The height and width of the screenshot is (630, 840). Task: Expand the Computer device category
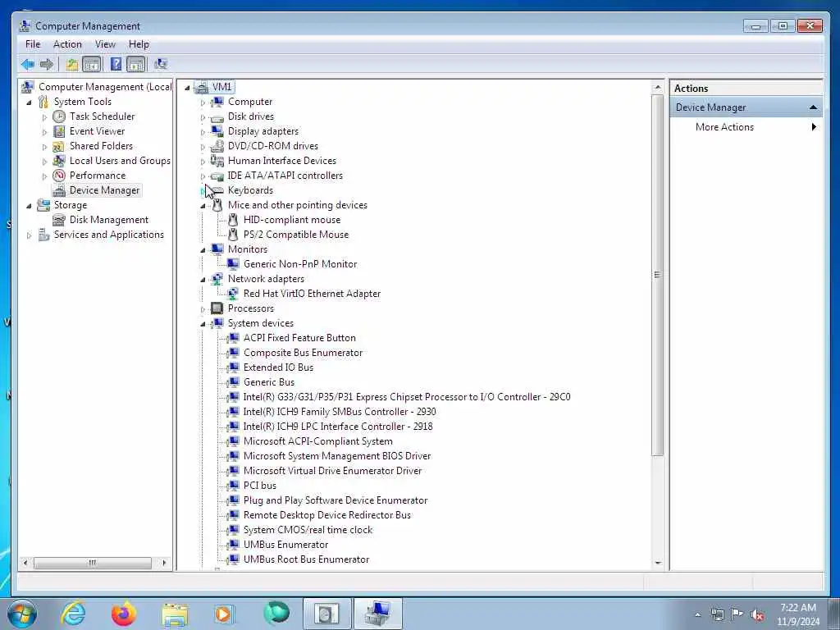[203, 102]
